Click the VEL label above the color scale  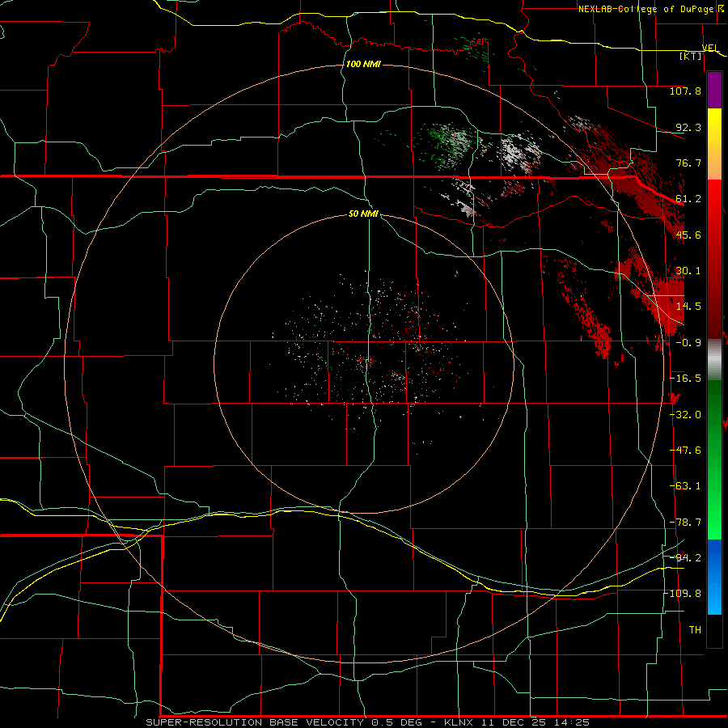710,48
